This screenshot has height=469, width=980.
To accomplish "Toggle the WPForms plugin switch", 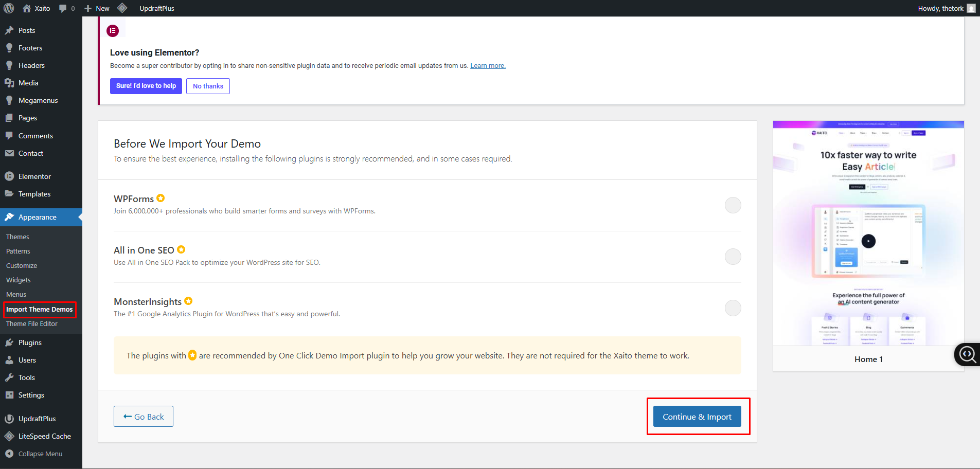I will pyautogui.click(x=733, y=205).
